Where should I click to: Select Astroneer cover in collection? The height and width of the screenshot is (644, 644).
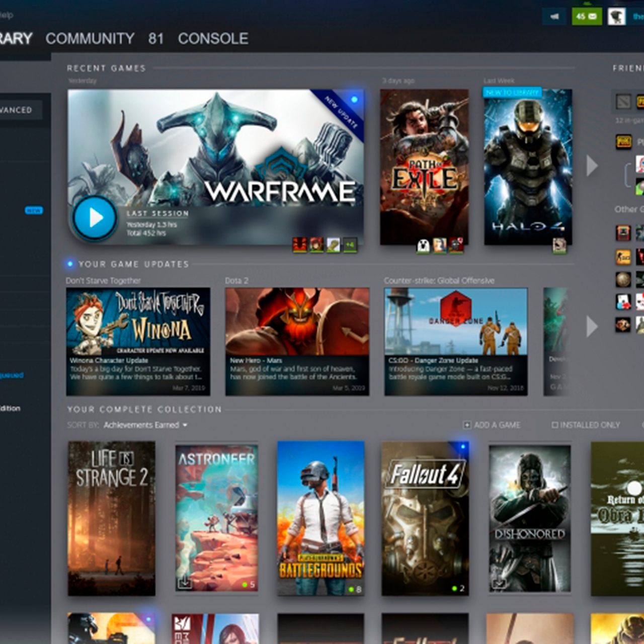[216, 518]
